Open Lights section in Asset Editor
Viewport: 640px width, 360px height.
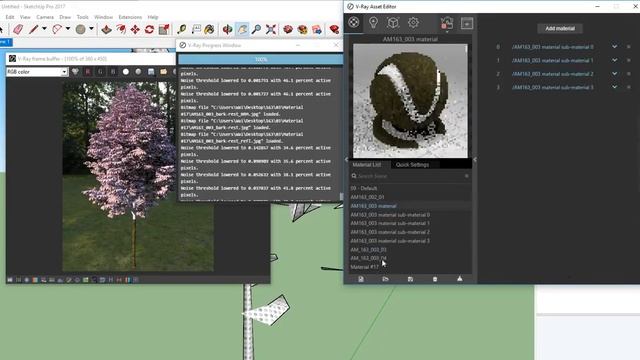click(x=373, y=22)
